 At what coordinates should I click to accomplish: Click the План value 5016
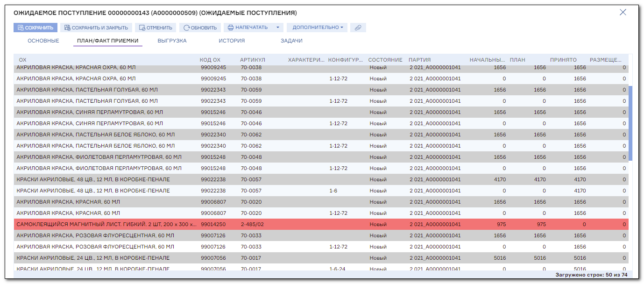540,258
